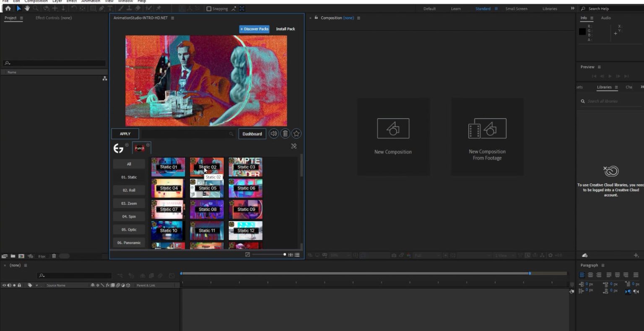Create new folder in Project panel
This screenshot has height=331, width=644.
(13, 256)
